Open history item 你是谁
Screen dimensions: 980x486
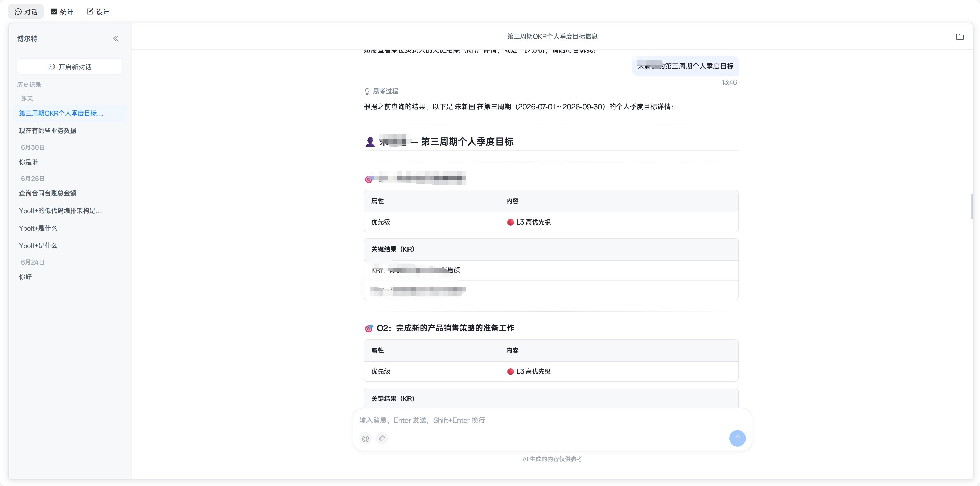point(70,162)
